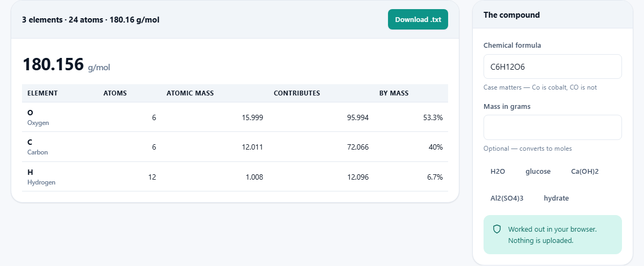
Task: Click The compound panel heading
Action: coord(511,15)
